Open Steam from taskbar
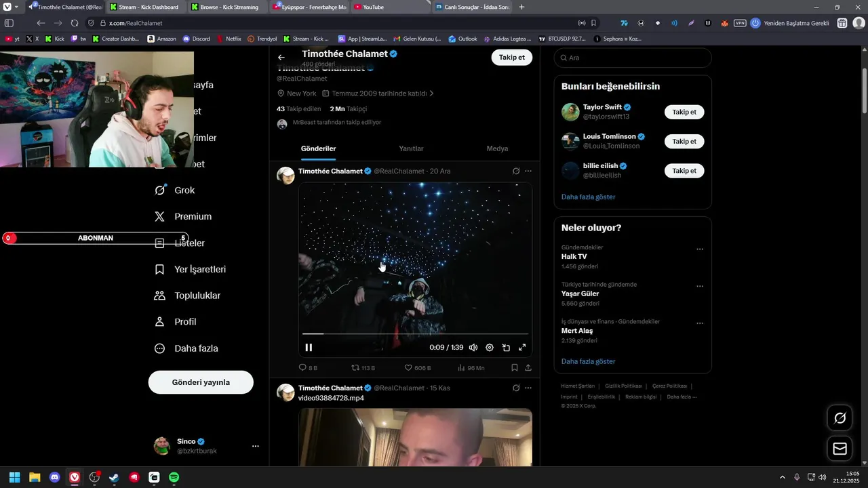The image size is (868, 488). point(114,477)
